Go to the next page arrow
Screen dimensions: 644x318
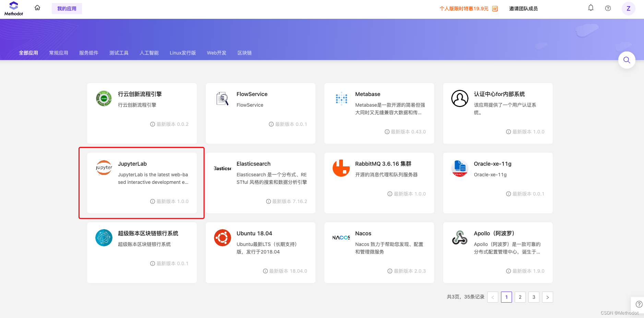click(x=548, y=297)
